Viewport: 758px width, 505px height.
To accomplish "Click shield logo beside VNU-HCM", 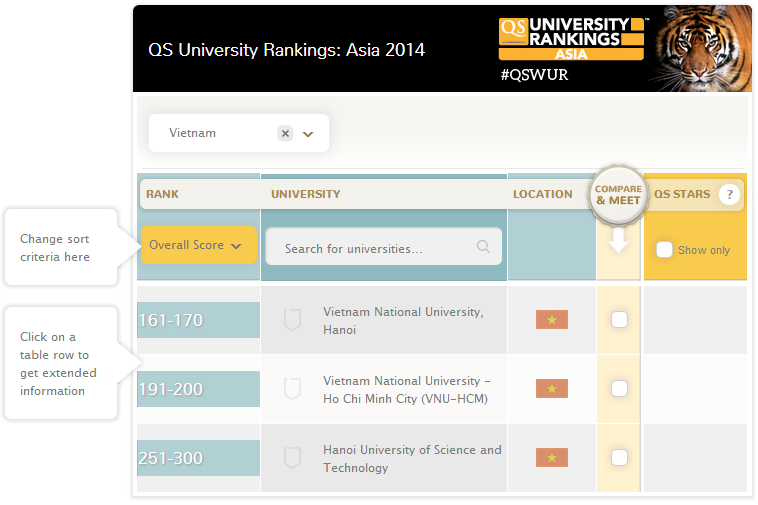I will point(292,389).
